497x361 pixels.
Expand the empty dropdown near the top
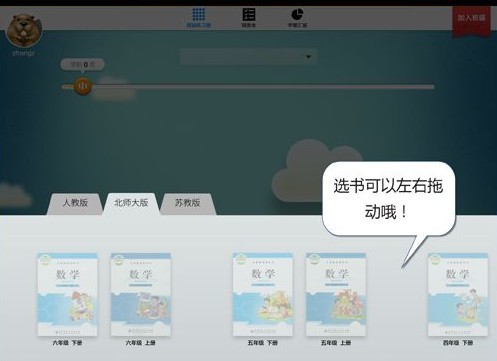pyautogui.click(x=248, y=56)
